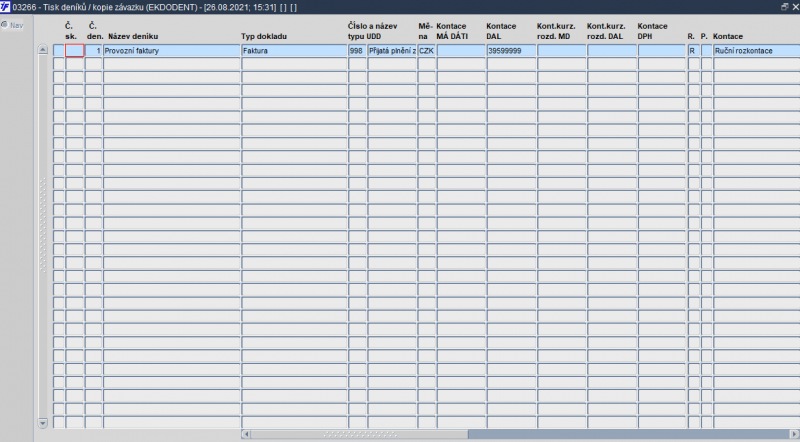This screenshot has width=800, height=442.
Task: Click the 'Přijatá plnění z' cell
Action: tap(392, 51)
